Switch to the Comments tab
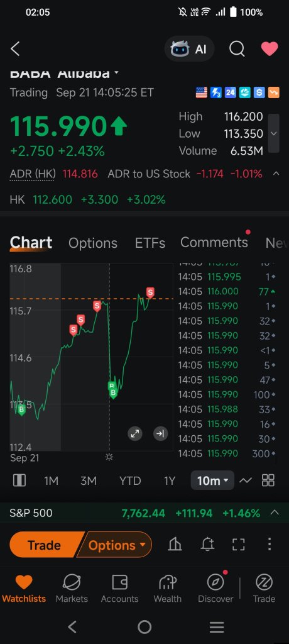The width and height of the screenshot is (289, 644). tap(214, 242)
